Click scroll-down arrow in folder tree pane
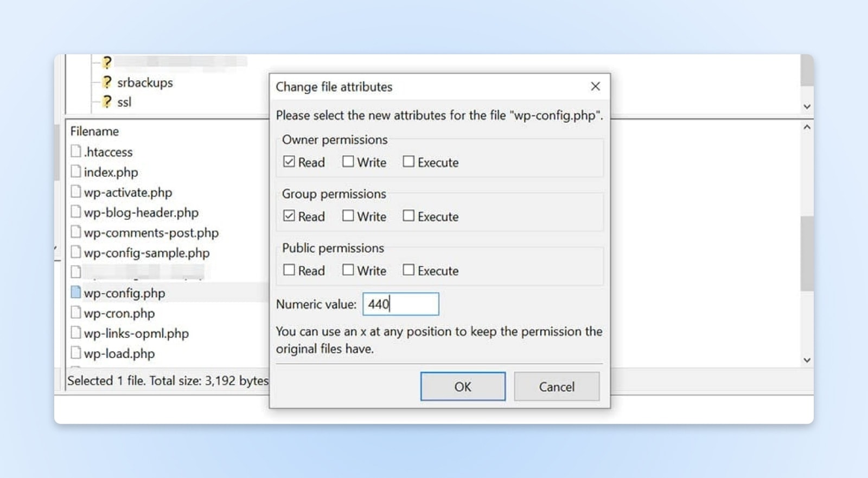The height and width of the screenshot is (478, 868). pos(807,107)
